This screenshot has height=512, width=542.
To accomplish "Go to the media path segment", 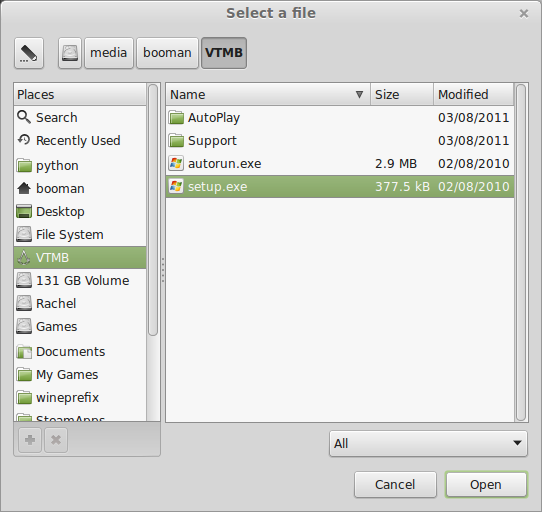I will (x=109, y=53).
